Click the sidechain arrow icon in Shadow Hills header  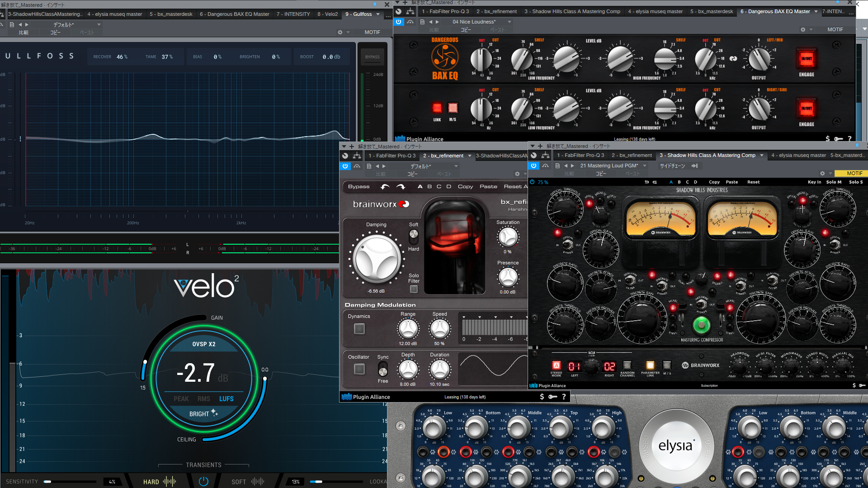coord(695,166)
